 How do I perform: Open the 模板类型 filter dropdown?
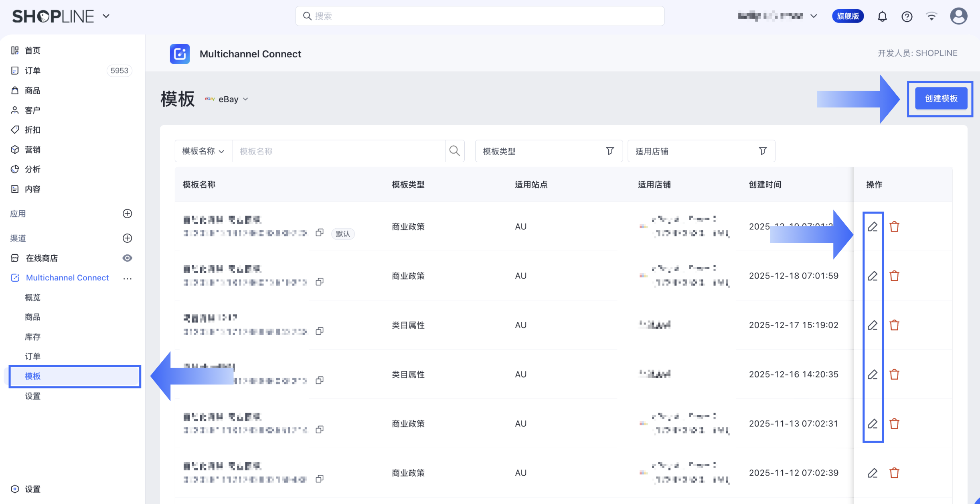[x=548, y=151]
